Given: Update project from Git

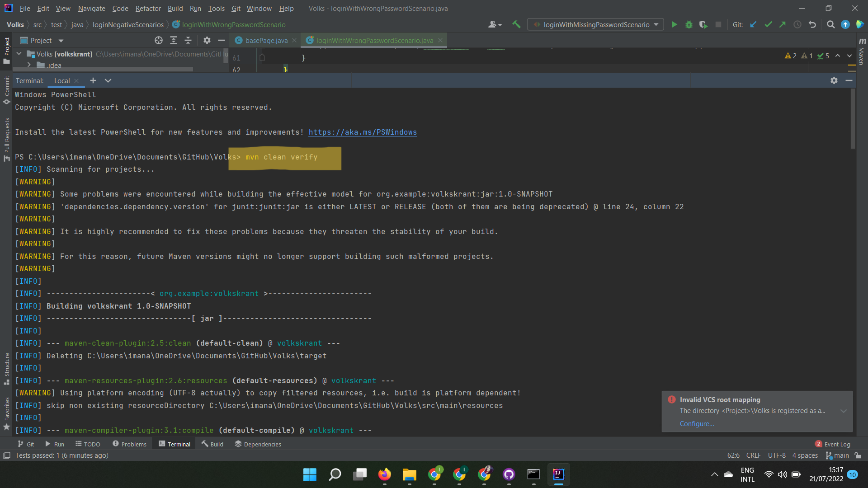Looking at the screenshot, I should point(753,24).
